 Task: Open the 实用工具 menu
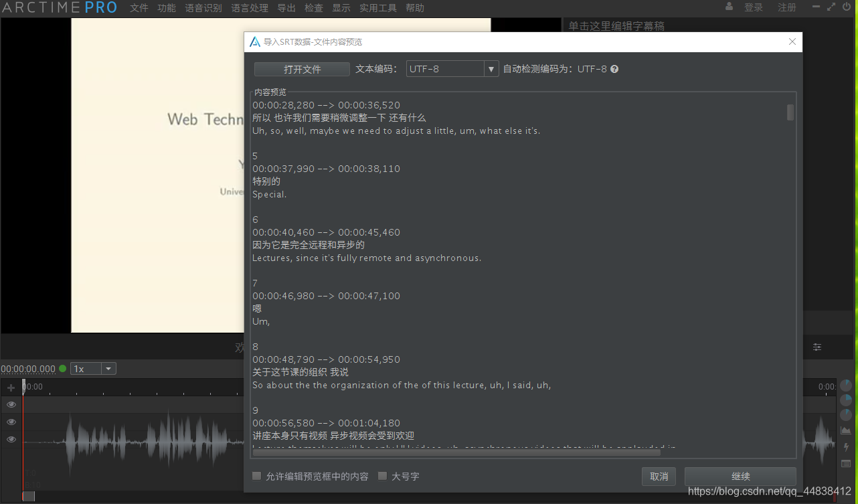click(x=378, y=8)
